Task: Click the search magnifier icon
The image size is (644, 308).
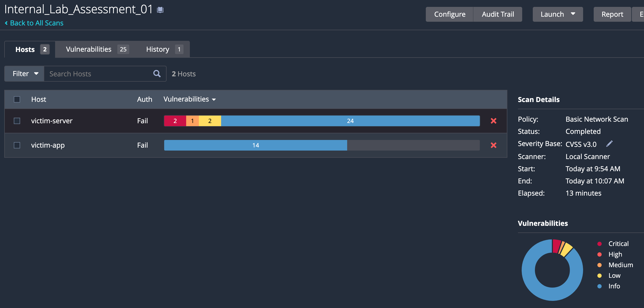Action: (x=157, y=74)
